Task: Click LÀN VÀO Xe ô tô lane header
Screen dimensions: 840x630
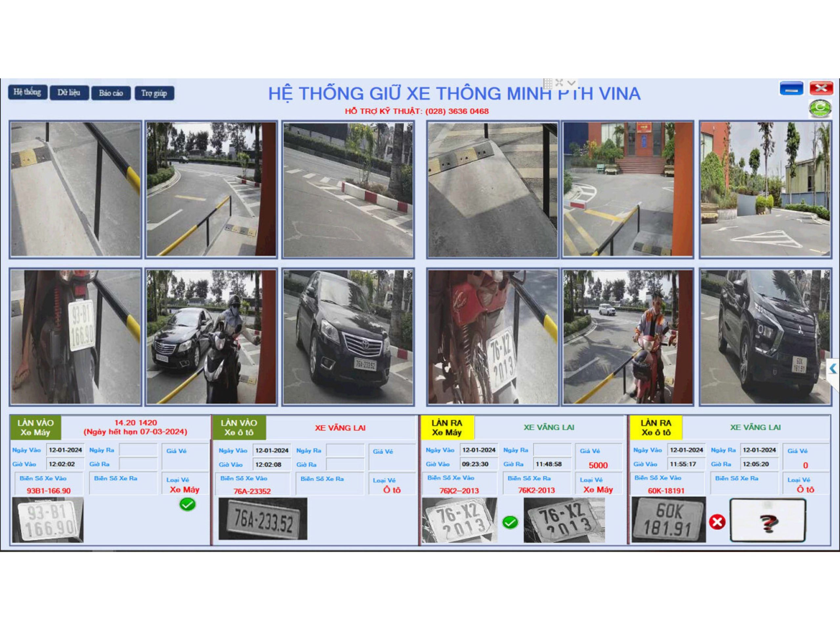Action: [x=239, y=428]
